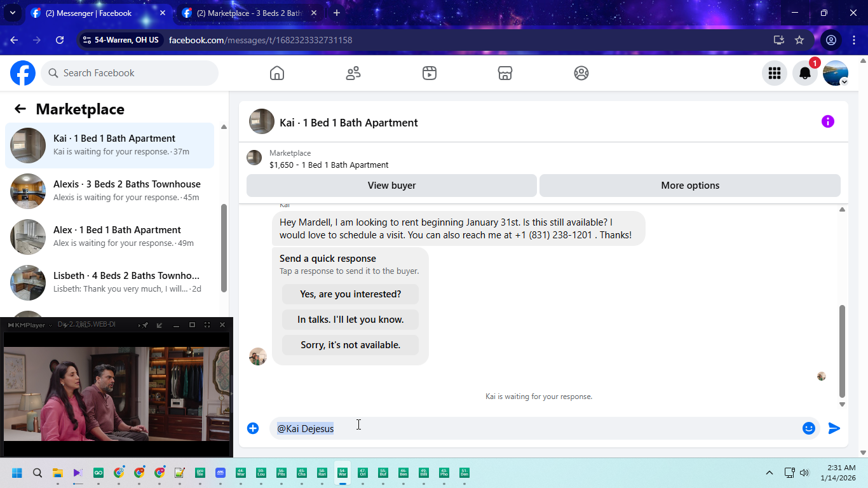
Task: Open the Marketplace storefront icon
Action: coord(505,73)
